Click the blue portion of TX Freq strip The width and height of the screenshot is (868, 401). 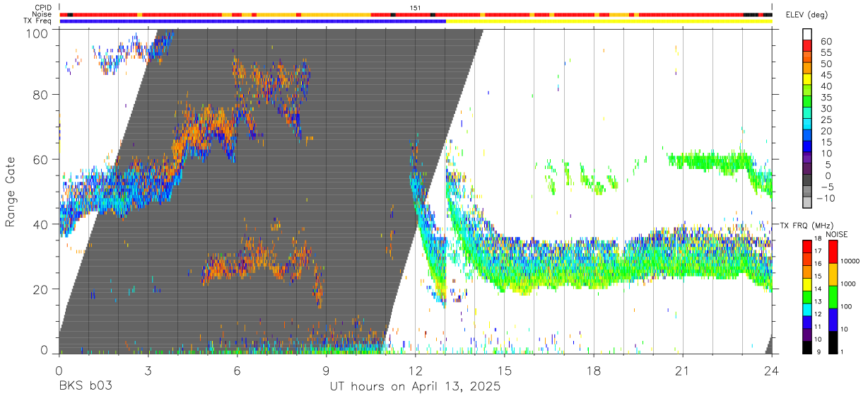(253, 21)
